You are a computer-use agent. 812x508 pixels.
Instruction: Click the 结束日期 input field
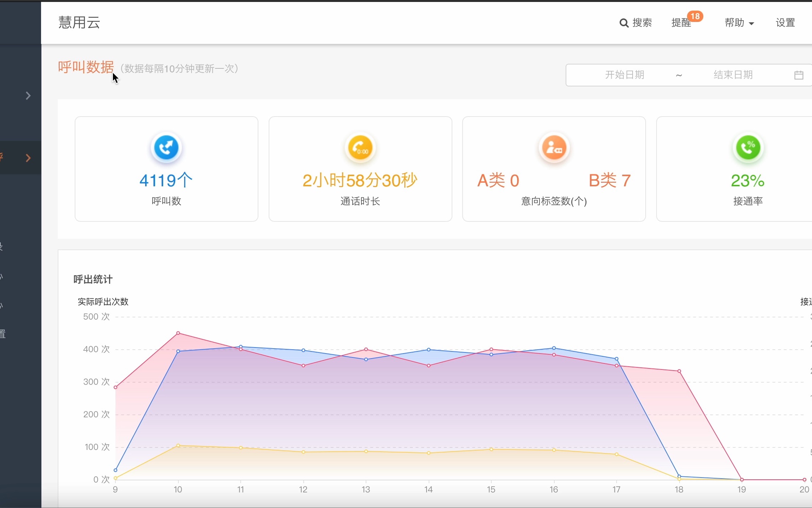(733, 75)
